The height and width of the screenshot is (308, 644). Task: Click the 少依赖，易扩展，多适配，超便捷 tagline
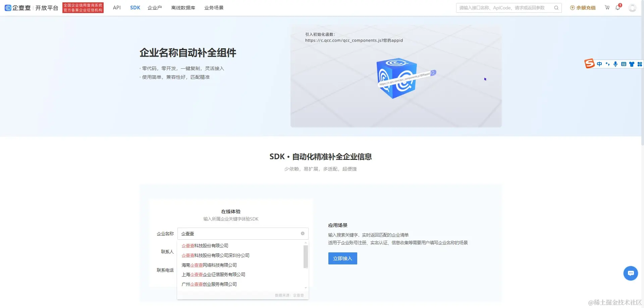click(x=320, y=169)
